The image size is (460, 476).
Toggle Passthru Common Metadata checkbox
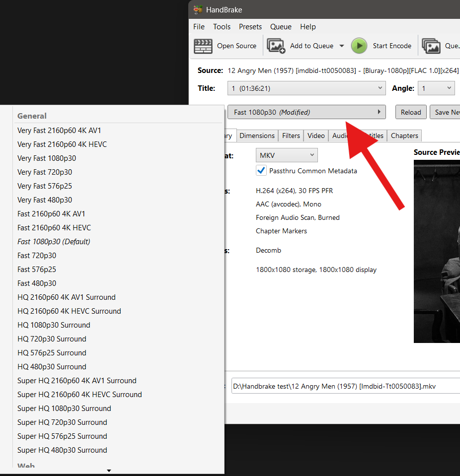point(261,171)
